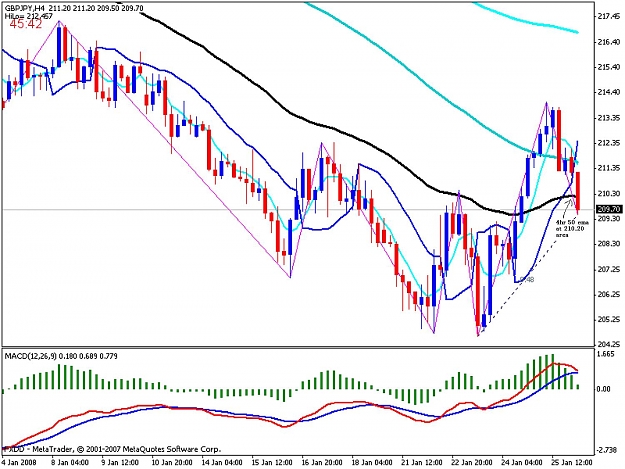Select the grey 0.48 label near the dashed trendline
Viewport: 625px width, 469px height.
(527, 280)
